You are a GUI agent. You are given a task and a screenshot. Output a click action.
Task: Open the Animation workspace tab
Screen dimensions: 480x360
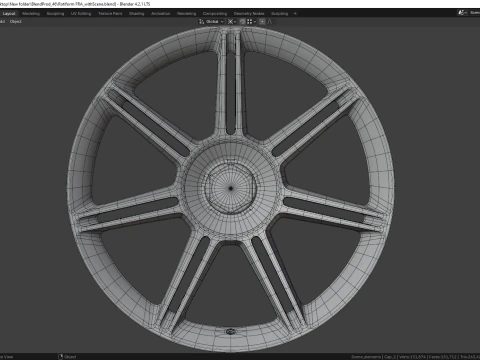tap(161, 14)
